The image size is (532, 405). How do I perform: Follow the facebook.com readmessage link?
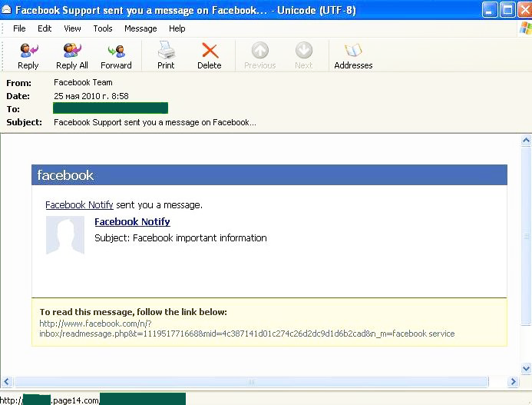tap(246, 329)
